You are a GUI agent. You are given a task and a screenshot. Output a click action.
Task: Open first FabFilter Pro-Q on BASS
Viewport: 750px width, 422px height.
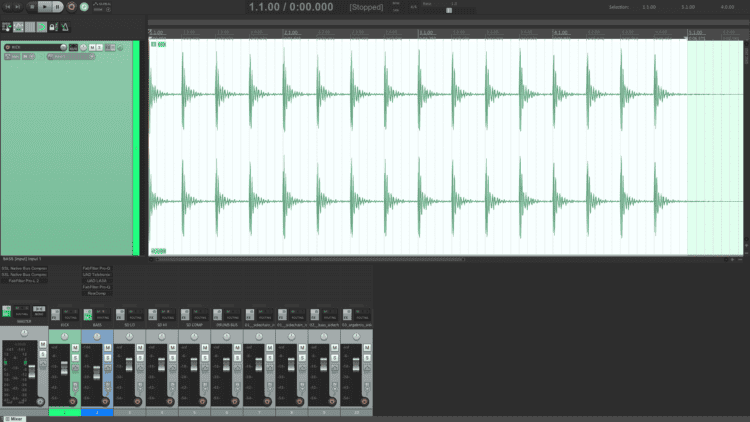point(97,268)
